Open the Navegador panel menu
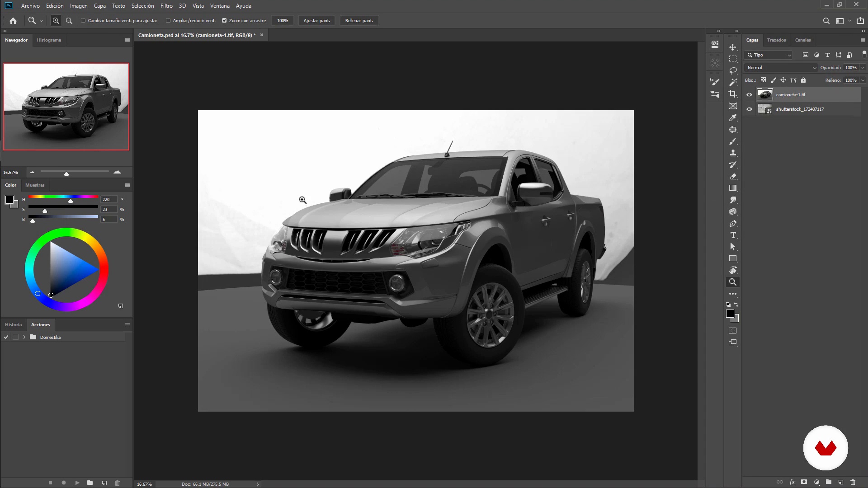The width and height of the screenshot is (868, 488). pyautogui.click(x=127, y=40)
